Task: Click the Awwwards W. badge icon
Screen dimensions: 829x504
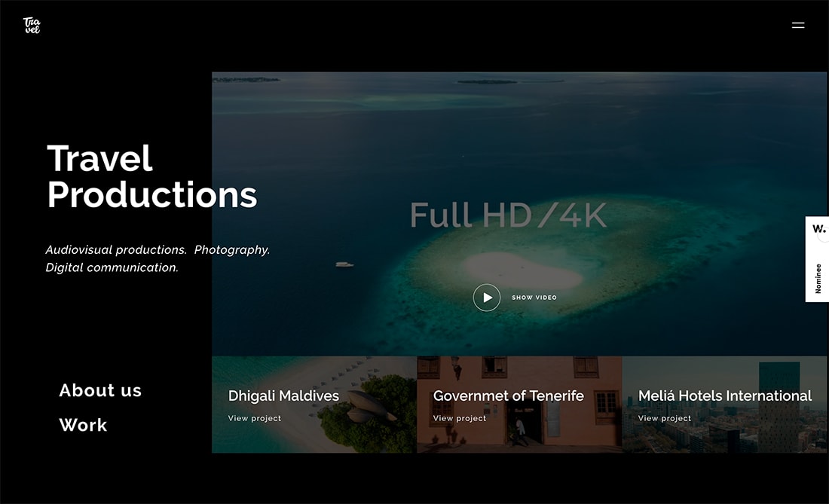Action: tap(819, 229)
